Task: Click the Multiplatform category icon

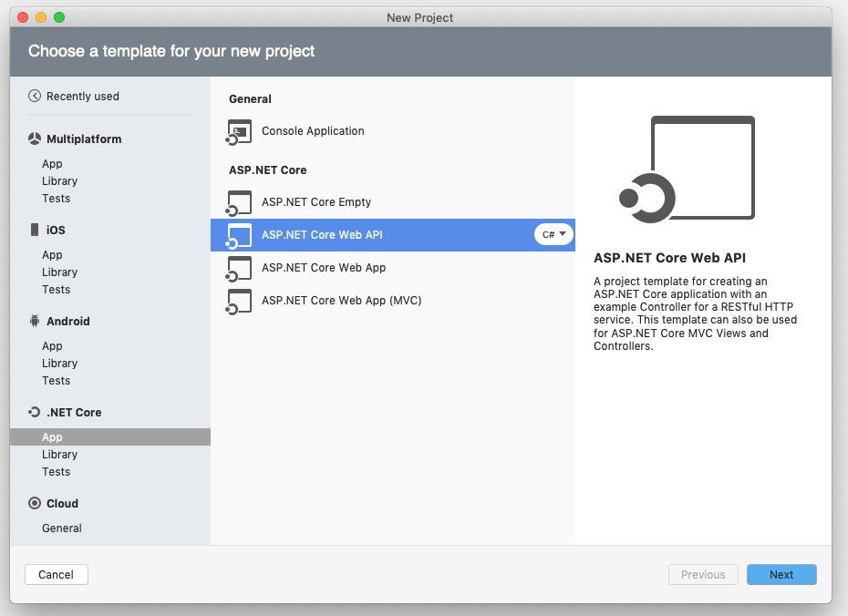Action: coord(35,139)
